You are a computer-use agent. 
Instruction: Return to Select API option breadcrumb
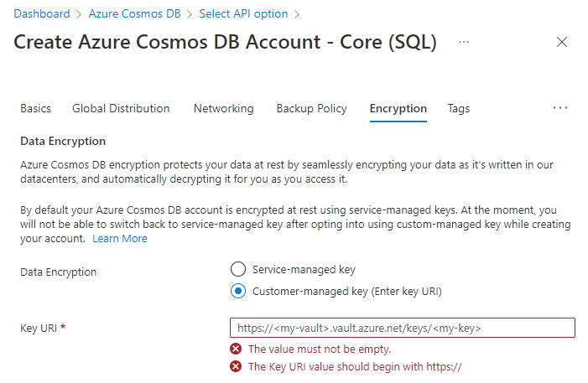(x=243, y=14)
